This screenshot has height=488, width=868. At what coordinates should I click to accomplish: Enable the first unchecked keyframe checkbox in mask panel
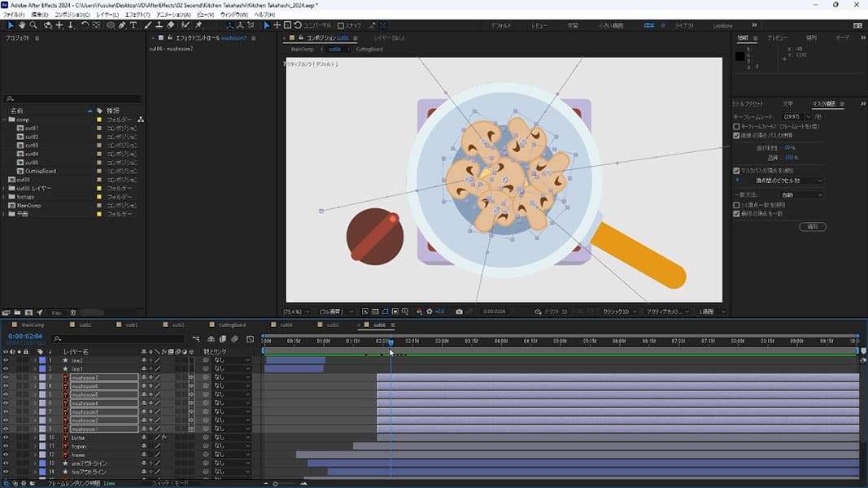736,127
